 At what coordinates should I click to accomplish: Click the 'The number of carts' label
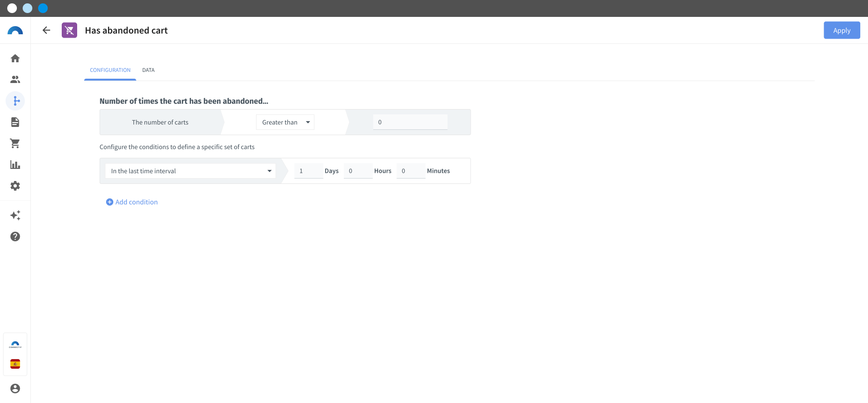(x=160, y=123)
